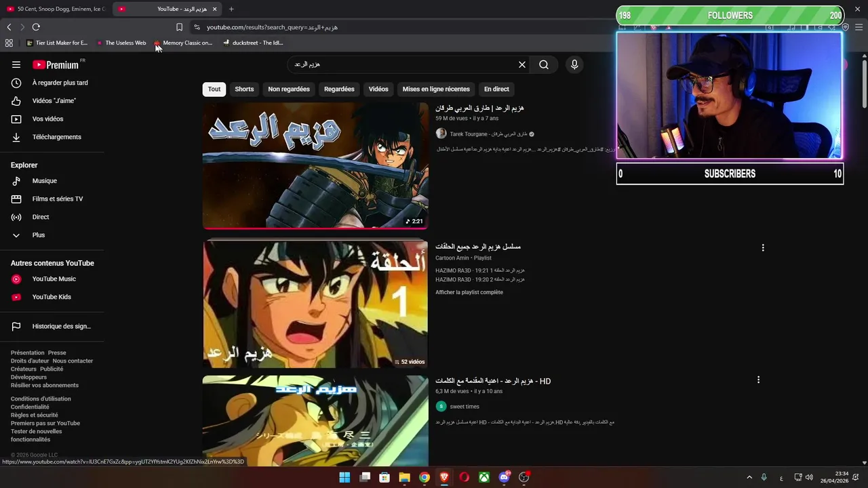Reload the page
The image size is (868, 488).
pos(36,27)
